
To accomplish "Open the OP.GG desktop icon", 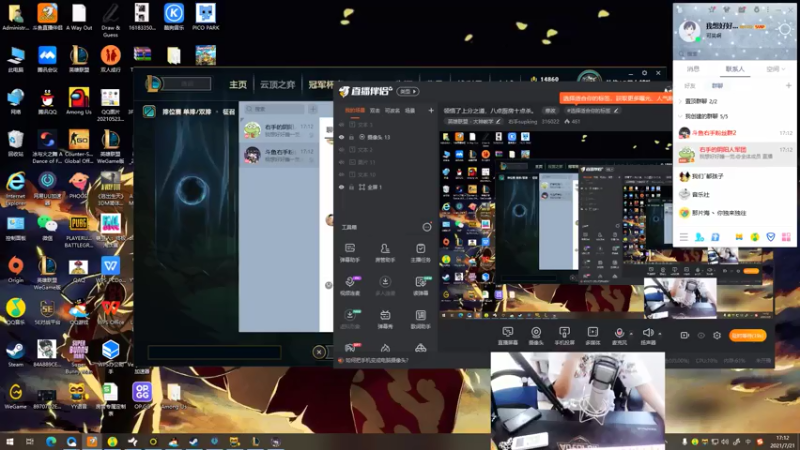I will pos(142,395).
